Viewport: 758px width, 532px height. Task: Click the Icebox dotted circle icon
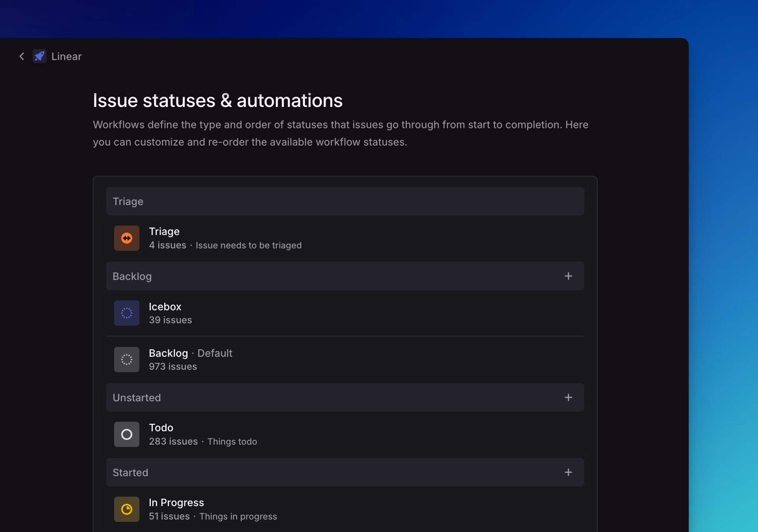tap(127, 313)
